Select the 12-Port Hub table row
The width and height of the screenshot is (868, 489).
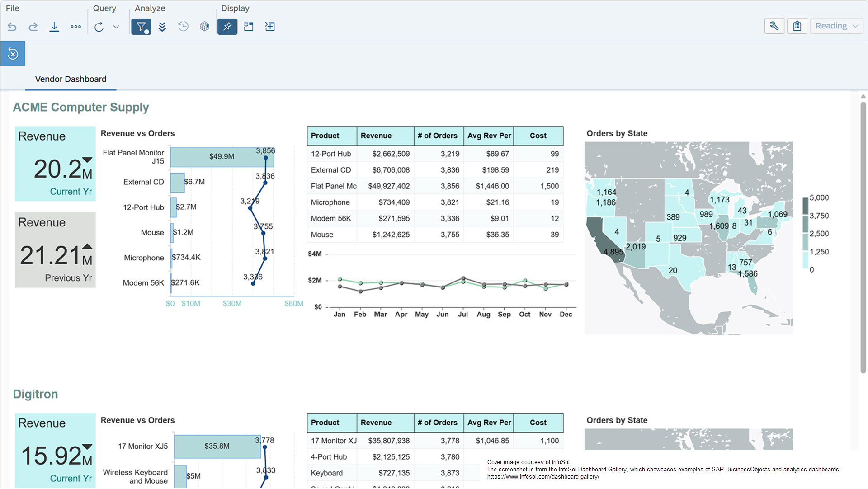tap(435, 154)
